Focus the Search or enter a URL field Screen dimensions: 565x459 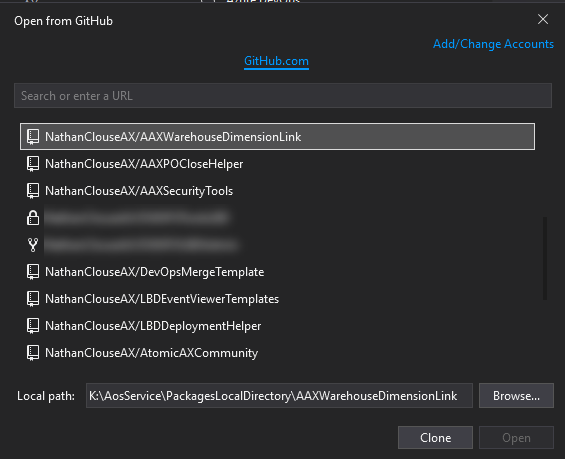pos(283,95)
